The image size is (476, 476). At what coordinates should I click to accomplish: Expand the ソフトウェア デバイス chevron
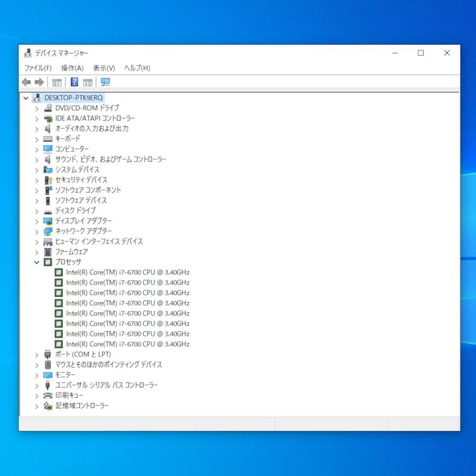(36, 201)
